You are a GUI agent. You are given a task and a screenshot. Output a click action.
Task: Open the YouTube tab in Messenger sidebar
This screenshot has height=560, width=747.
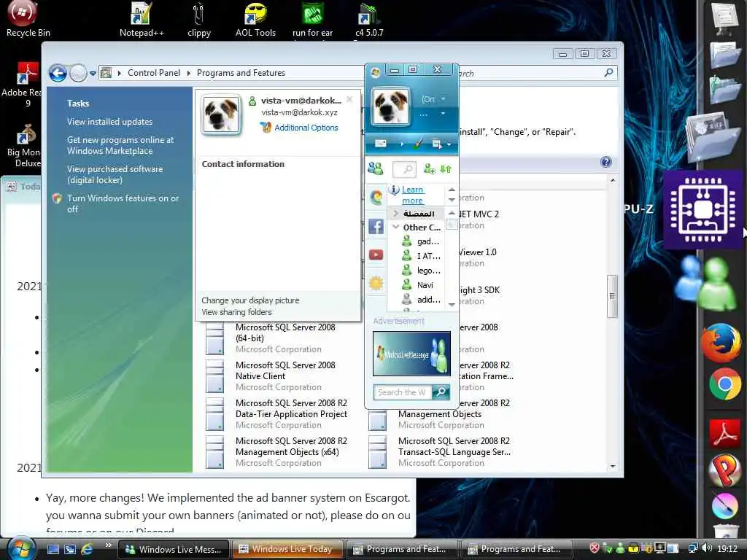[x=376, y=254]
